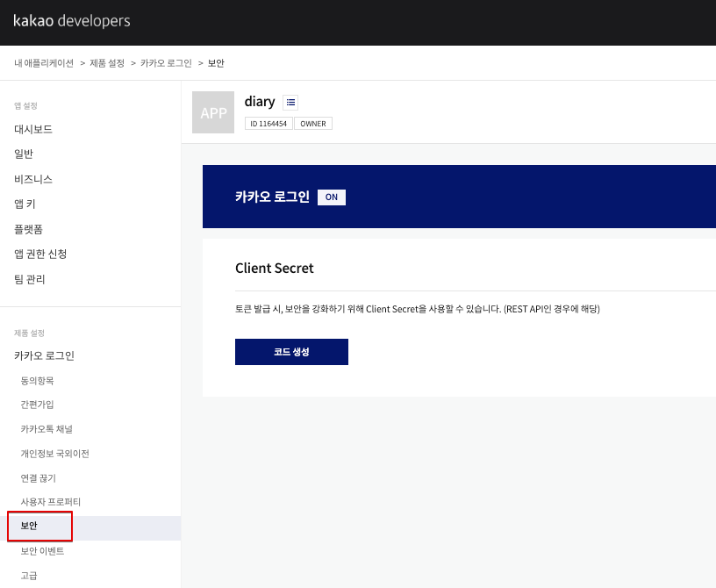
Task: Open 플랫폼 in the sidebar
Action: (x=28, y=229)
